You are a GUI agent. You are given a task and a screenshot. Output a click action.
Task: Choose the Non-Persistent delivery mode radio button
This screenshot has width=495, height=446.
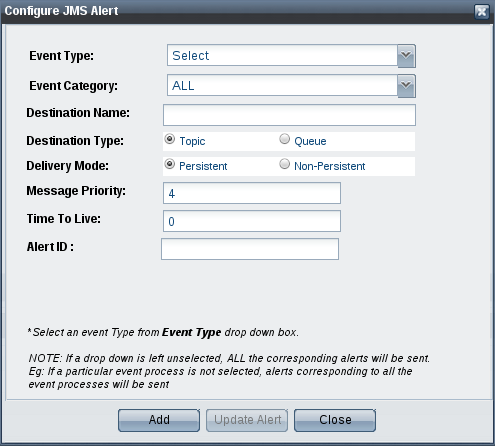pyautogui.click(x=284, y=164)
